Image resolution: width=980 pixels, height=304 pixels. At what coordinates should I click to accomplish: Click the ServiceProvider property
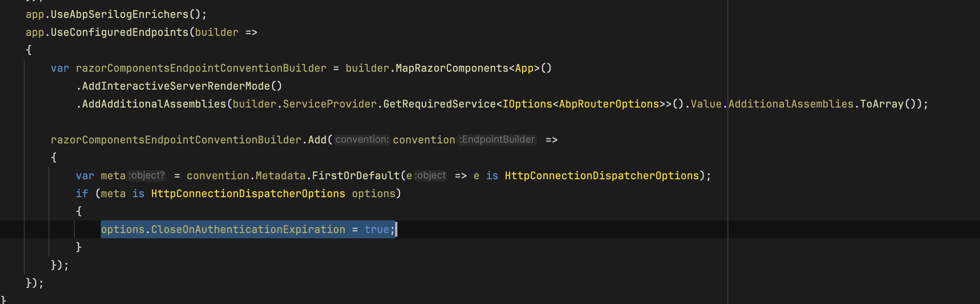pos(329,104)
